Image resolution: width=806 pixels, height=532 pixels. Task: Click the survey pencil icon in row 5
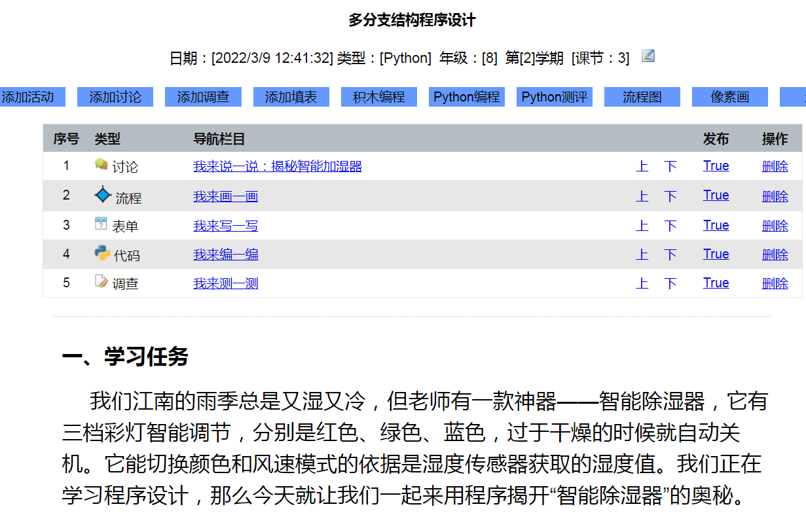101,281
